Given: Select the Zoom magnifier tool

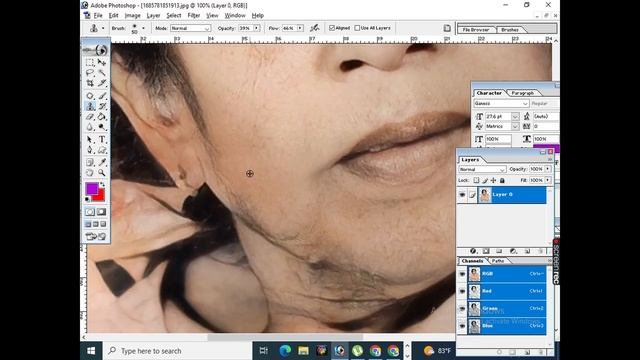Looking at the screenshot, I should coord(102,173).
